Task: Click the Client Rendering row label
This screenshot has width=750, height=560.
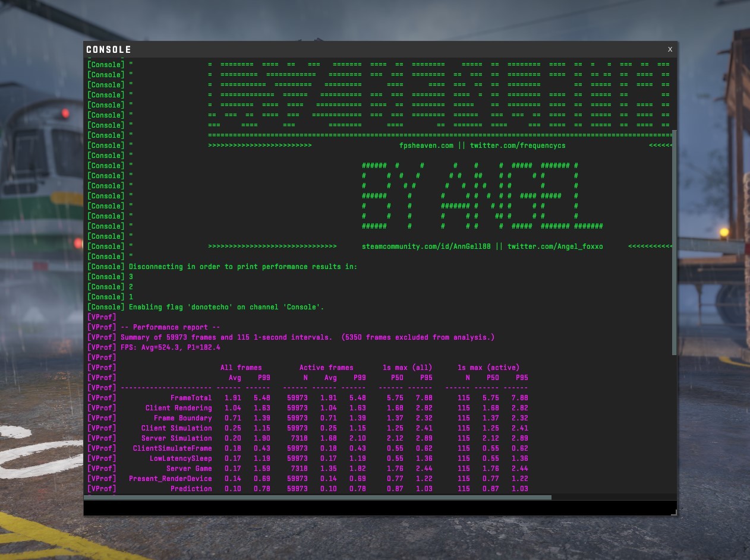Action: tap(178, 408)
